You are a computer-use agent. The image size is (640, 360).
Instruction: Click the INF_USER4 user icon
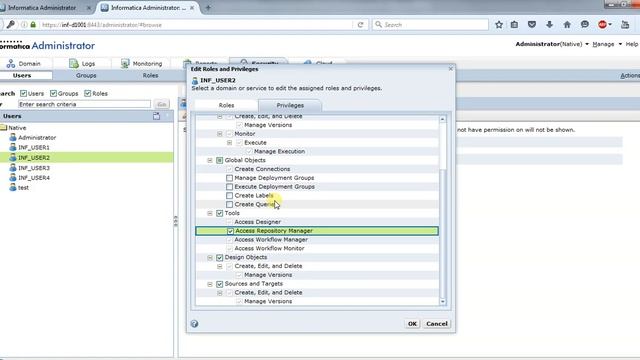point(13,178)
